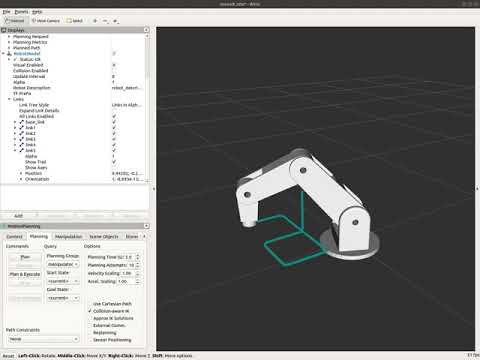This screenshot has width=480, height=360.
Task: Click the Reset button in status bar
Action: (x=8, y=356)
